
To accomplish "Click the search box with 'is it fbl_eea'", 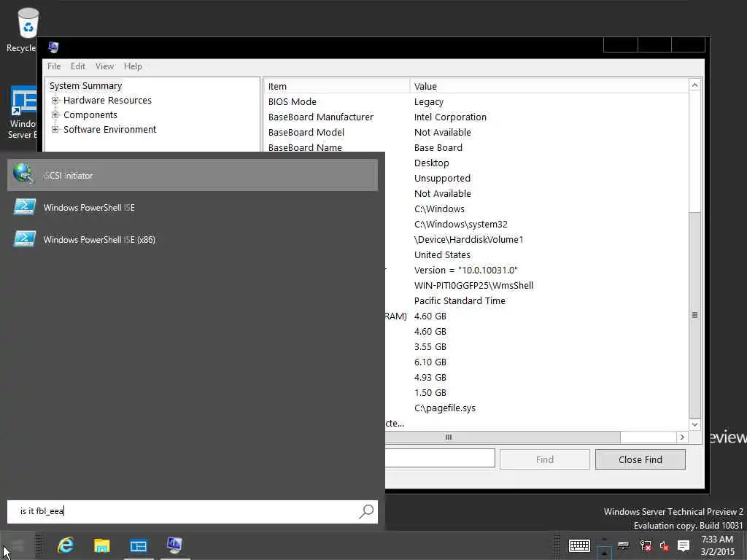I will coord(193,511).
